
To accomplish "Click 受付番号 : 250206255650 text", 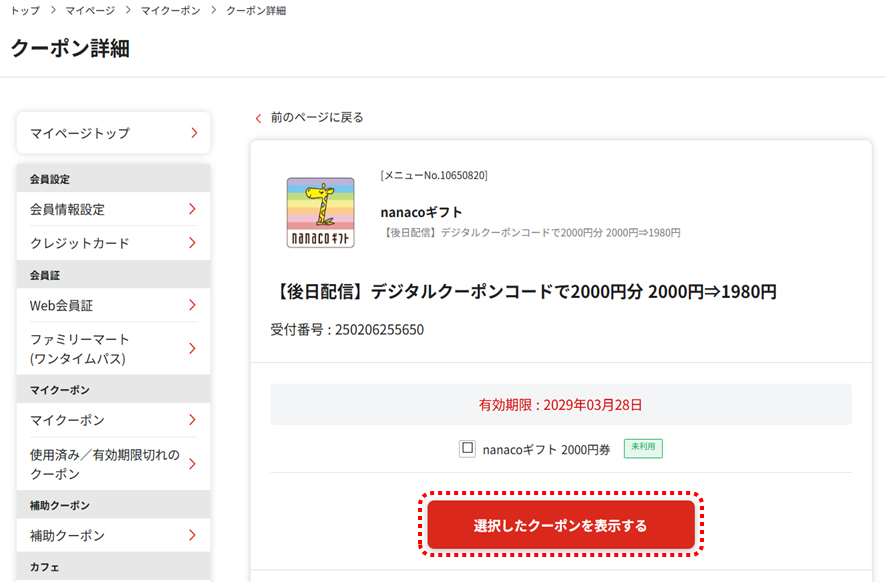I will tap(347, 329).
